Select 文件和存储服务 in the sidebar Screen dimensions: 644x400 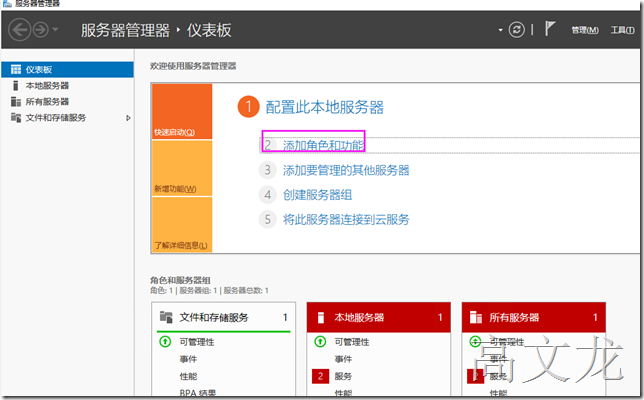click(x=67, y=118)
